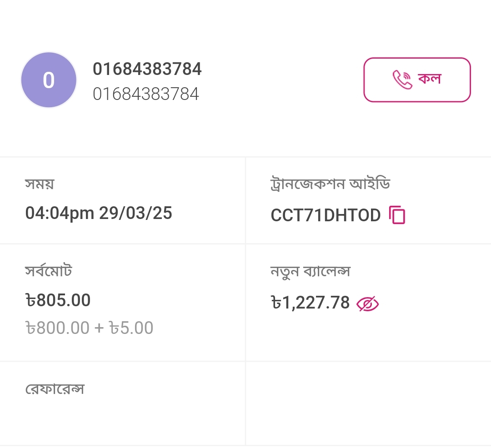Select the 04:04pm 29/03/25 timestamp
Image resolution: width=491 pixels, height=448 pixels.
tap(99, 213)
